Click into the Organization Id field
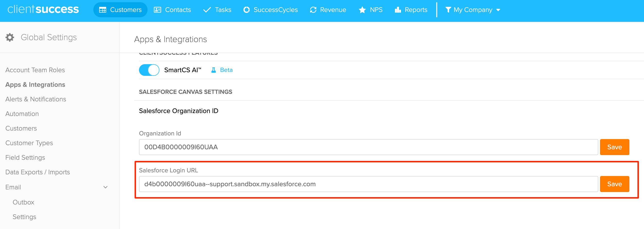This screenshot has width=644, height=229. pos(368,147)
